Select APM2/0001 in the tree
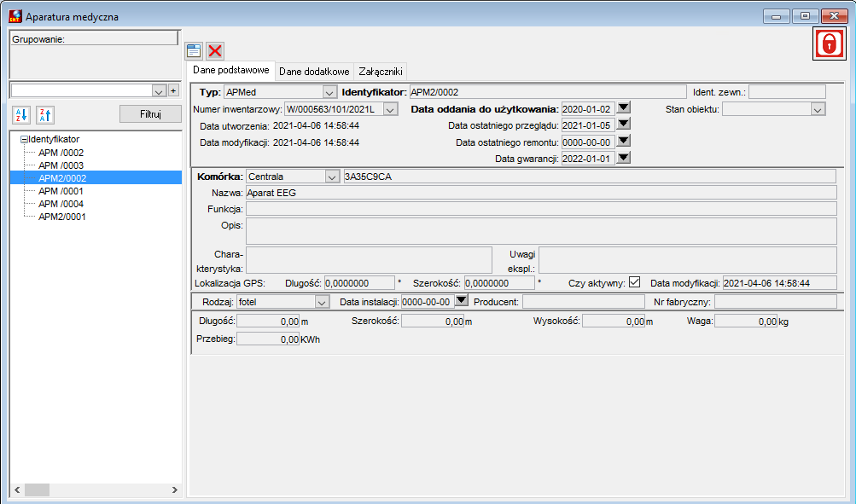This screenshot has width=856, height=504. point(62,217)
